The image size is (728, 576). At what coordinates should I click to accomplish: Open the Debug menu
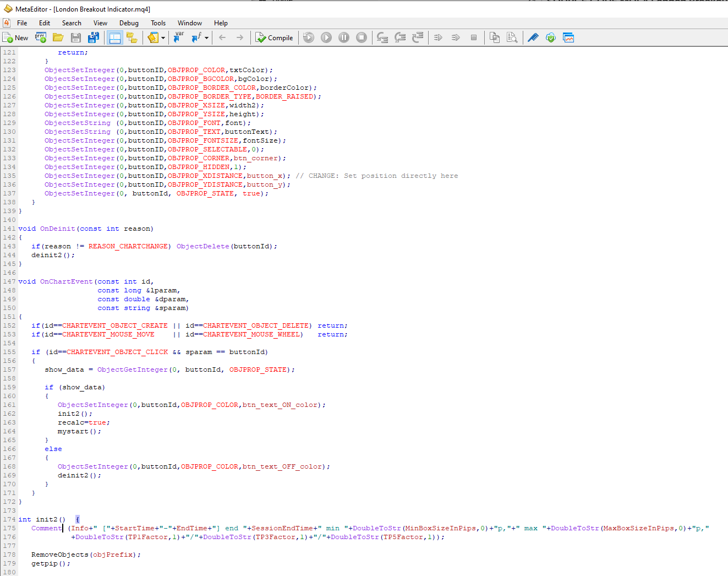(x=129, y=23)
